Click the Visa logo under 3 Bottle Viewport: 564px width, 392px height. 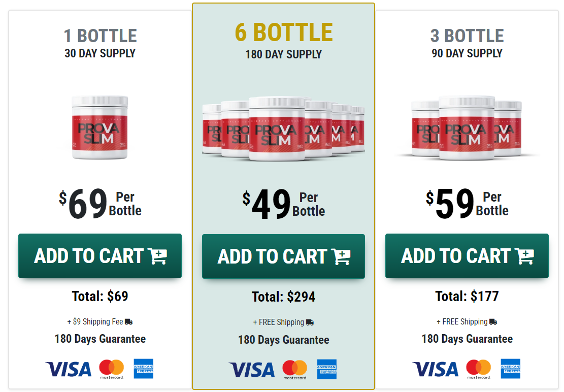coord(436,369)
